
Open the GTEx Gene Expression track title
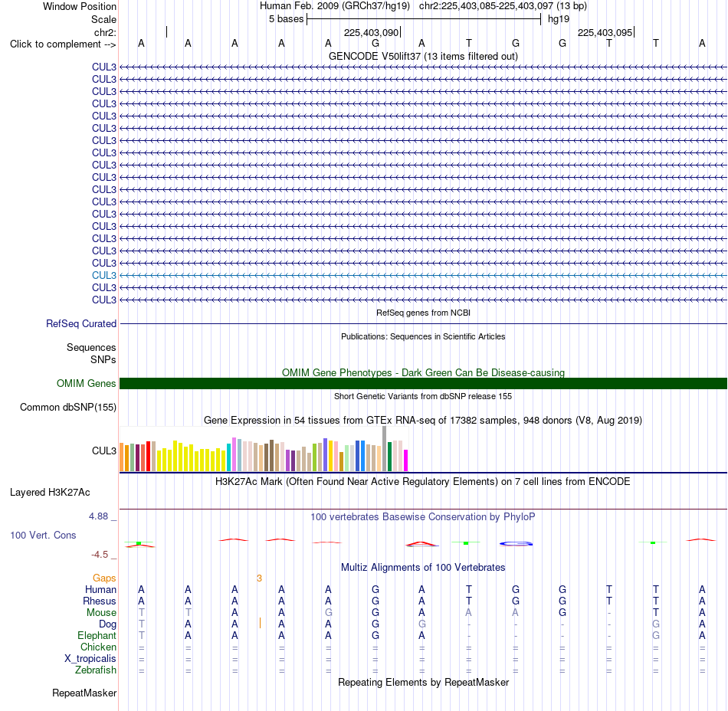coord(423,420)
